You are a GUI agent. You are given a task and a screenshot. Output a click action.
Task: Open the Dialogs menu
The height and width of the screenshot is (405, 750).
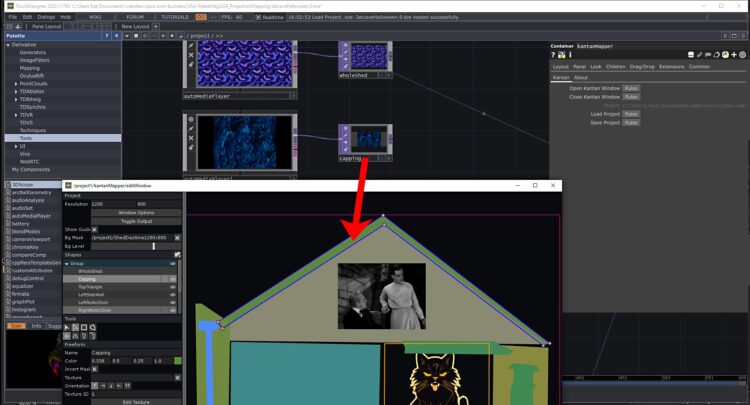pyautogui.click(x=46, y=17)
